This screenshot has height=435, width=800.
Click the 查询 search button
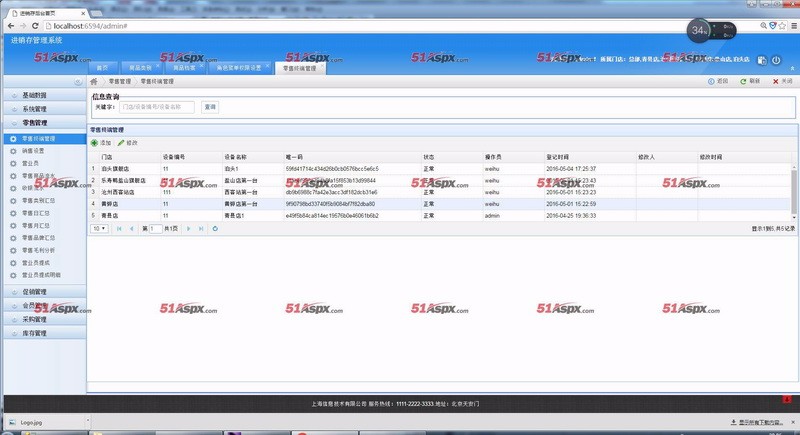click(x=210, y=107)
